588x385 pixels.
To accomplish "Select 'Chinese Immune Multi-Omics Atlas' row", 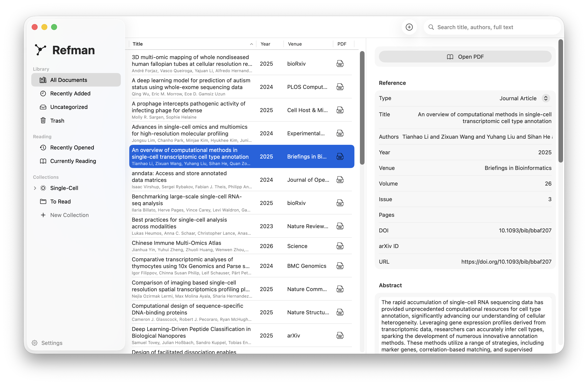I will pos(242,246).
